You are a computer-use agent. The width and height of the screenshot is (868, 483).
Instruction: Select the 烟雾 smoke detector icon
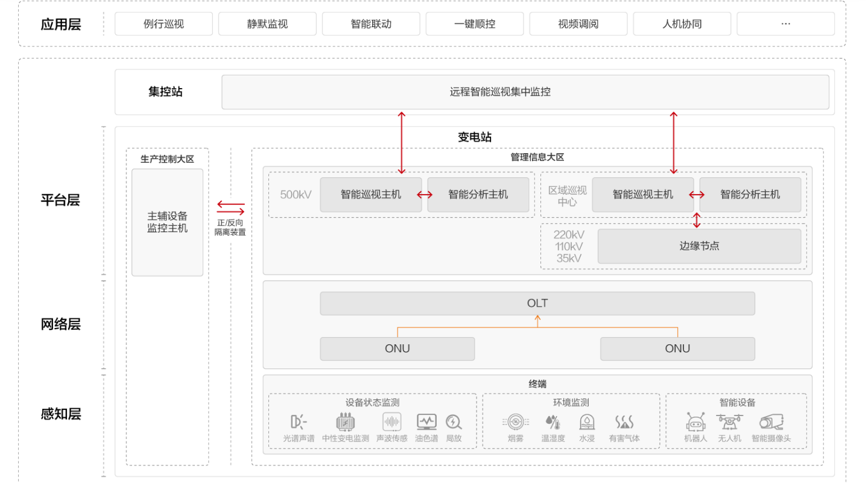[515, 421]
